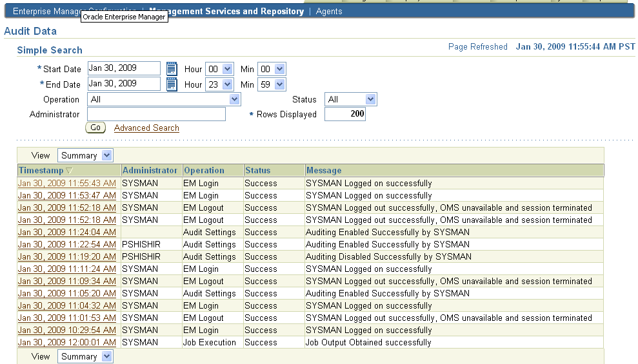Open audit entry Jan 30, 2009 12:00:01 AM
The height and width of the screenshot is (364, 638).
(66, 343)
